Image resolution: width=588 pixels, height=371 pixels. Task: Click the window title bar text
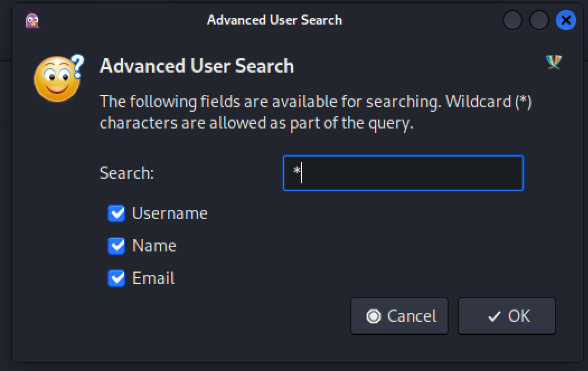(x=274, y=21)
